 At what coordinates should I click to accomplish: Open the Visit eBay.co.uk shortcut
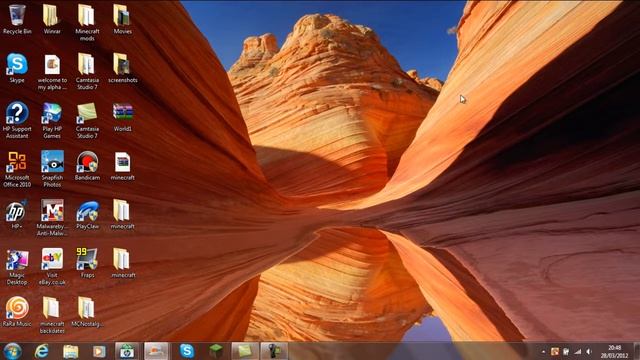pos(52,267)
